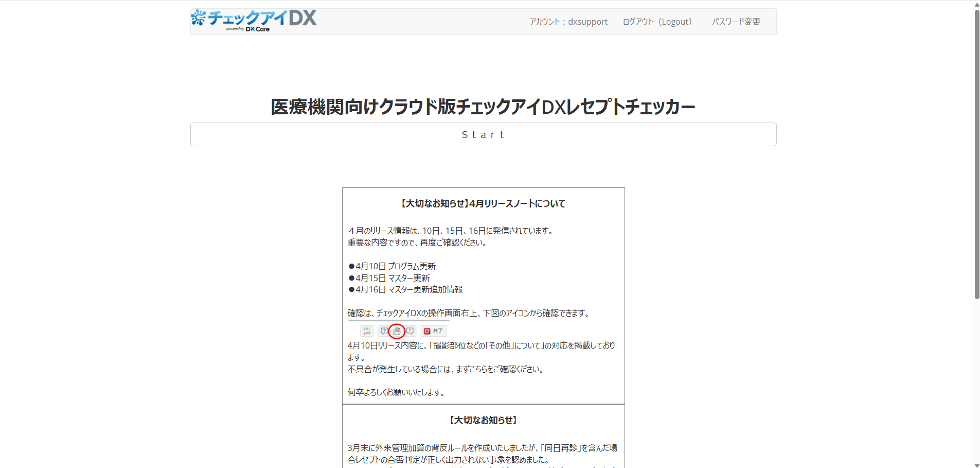Open the パスワード変更 link

[736, 22]
